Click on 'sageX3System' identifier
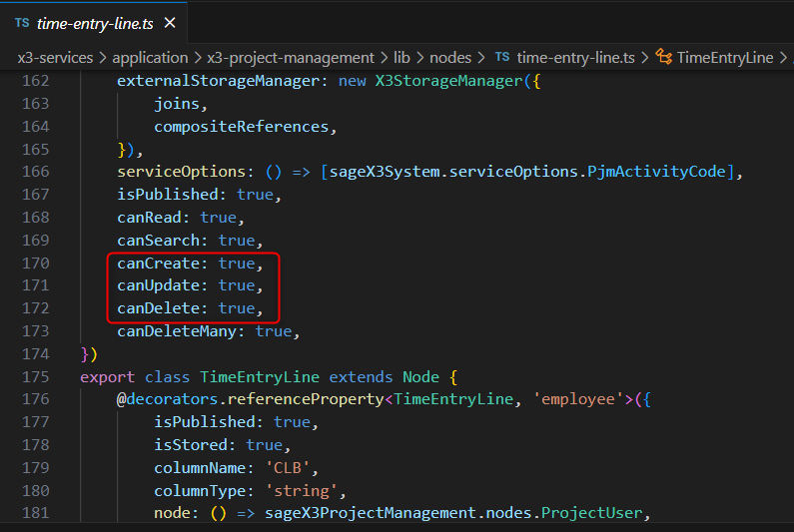The width and height of the screenshot is (794, 532). click(385, 172)
